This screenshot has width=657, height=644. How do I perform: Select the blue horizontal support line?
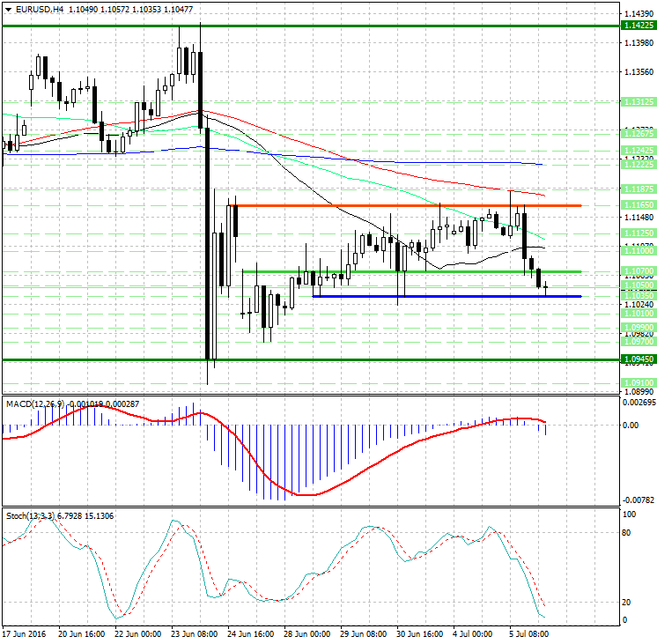[x=440, y=296]
